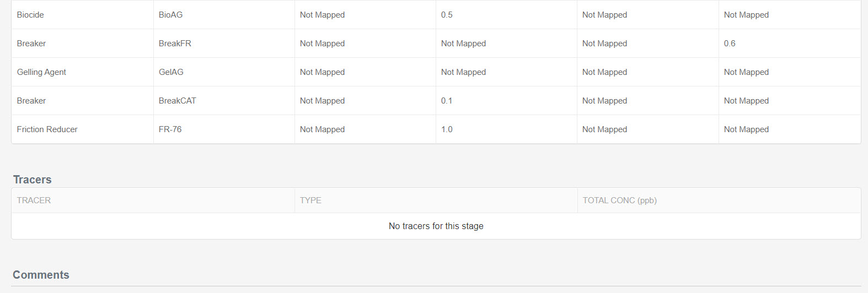Click the 0.5 value in the BioAG row

coord(447,15)
